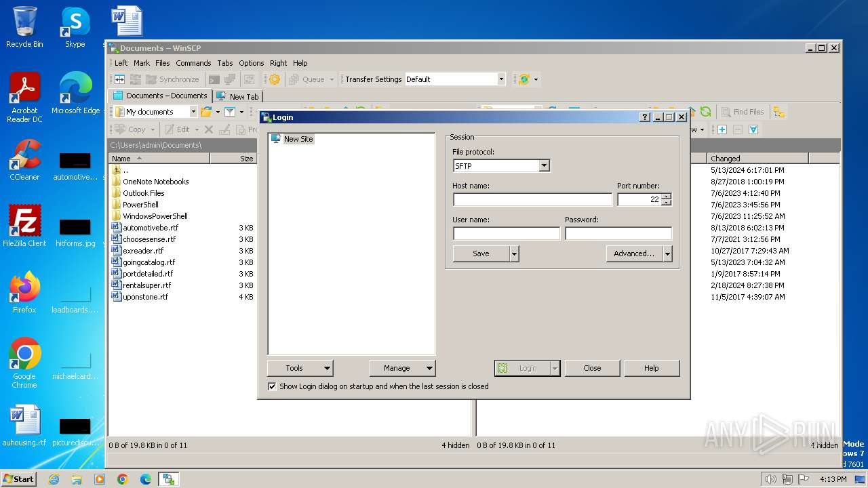Open Transfer Settings Default dropdown
868x488 pixels.
501,79
